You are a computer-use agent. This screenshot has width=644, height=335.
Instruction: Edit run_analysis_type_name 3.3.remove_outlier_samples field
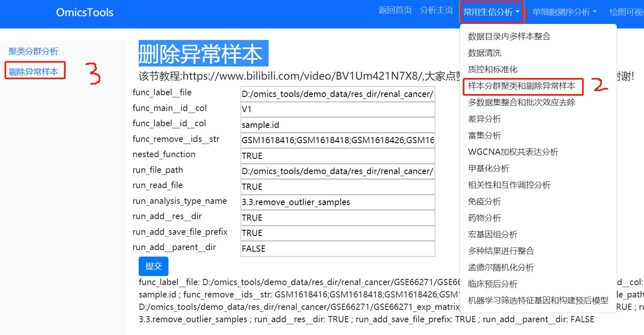click(338, 202)
